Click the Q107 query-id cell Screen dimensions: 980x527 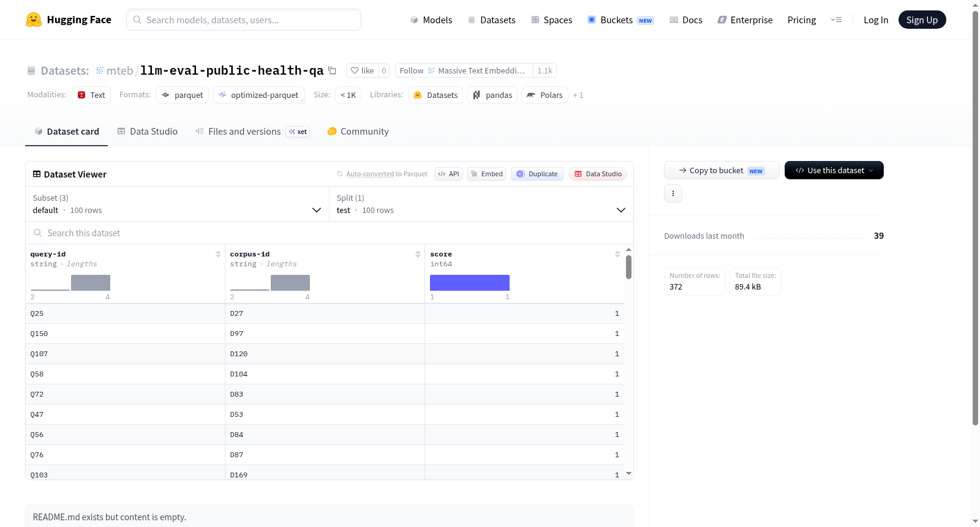(125, 354)
